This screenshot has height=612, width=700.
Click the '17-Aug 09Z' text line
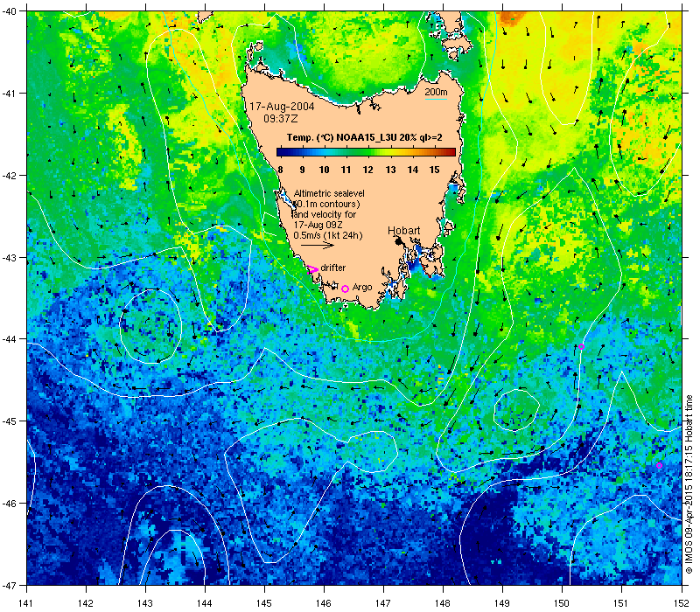(318, 225)
